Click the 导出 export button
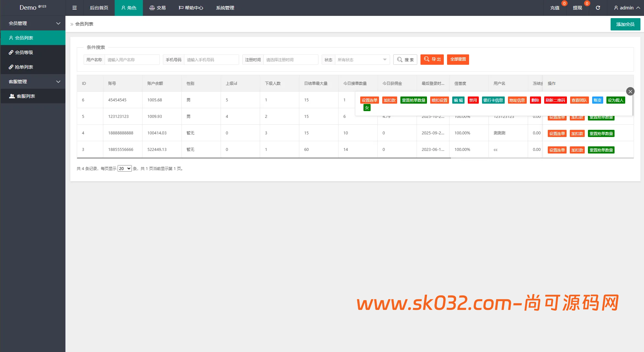644x352 pixels. coord(432,60)
